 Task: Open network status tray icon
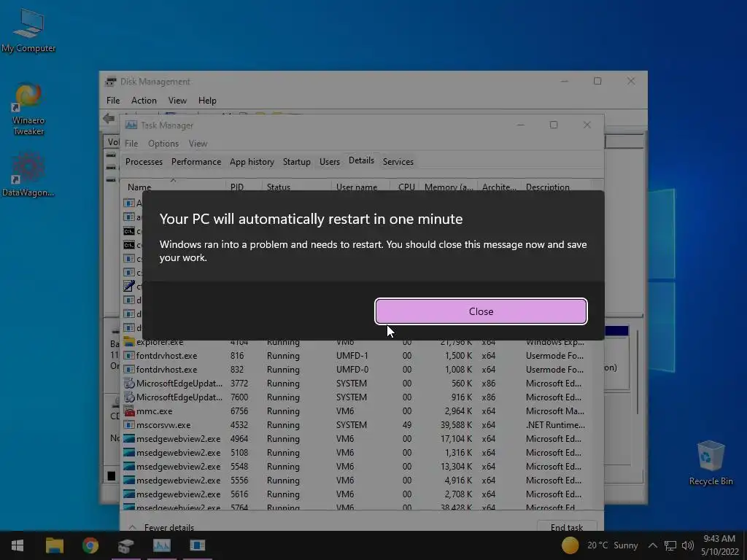[670, 545]
